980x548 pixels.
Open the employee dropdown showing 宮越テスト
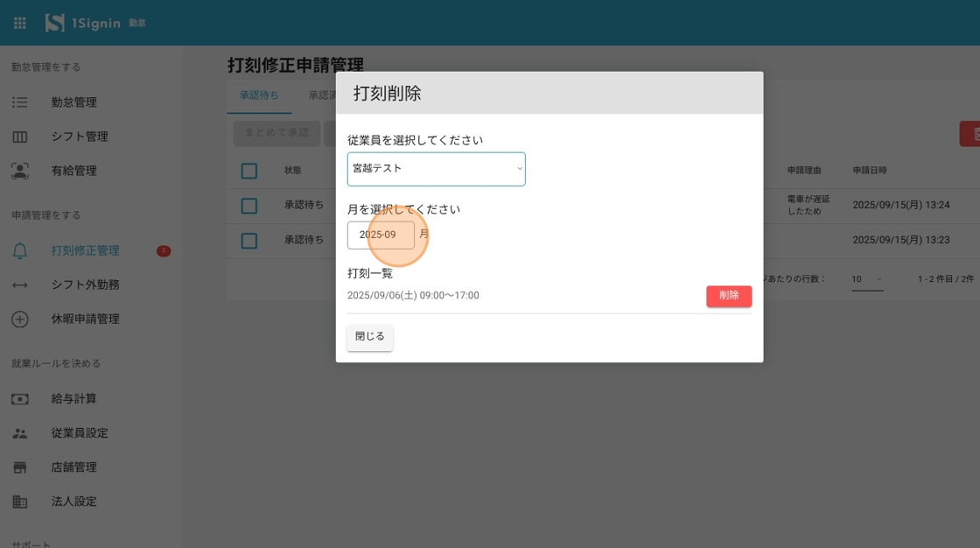(437, 169)
